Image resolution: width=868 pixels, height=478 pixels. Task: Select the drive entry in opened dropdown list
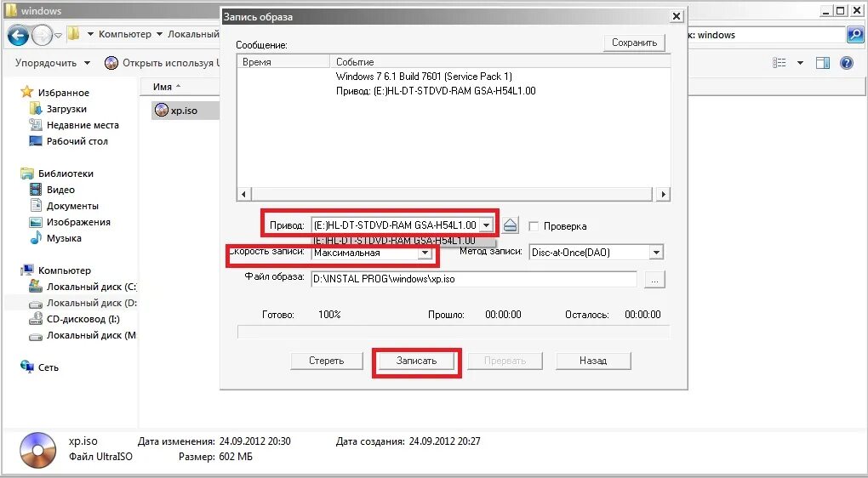coord(403,241)
